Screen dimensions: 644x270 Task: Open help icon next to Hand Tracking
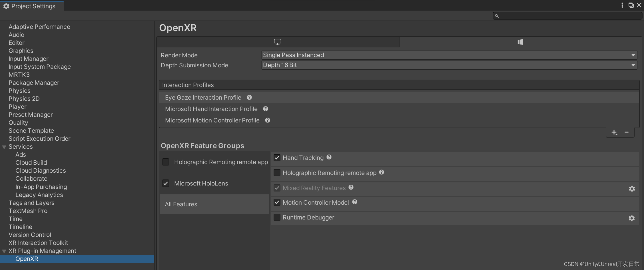329,157
